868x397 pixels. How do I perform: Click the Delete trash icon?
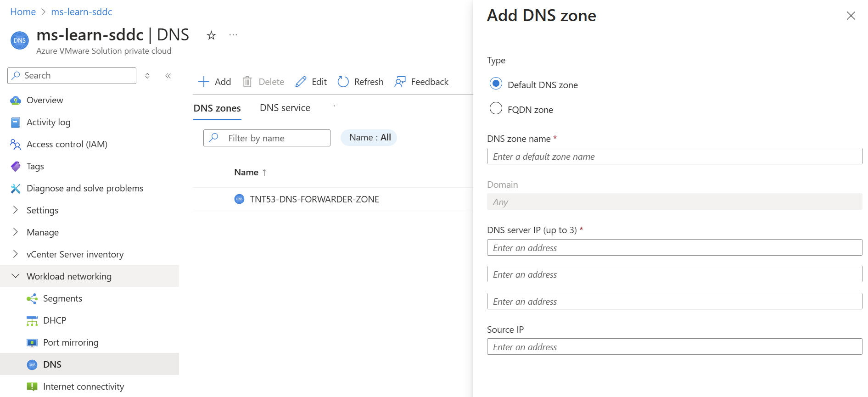click(x=247, y=82)
